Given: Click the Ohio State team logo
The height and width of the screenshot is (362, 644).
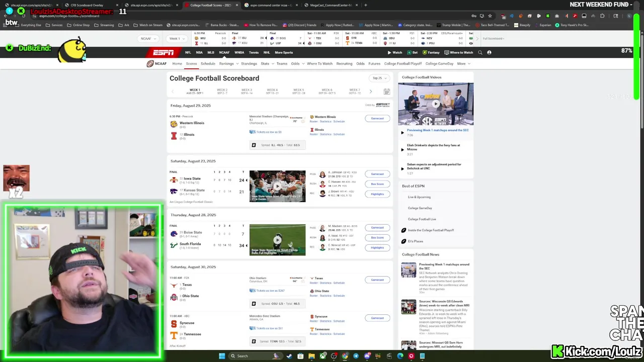Looking at the screenshot, I should (174, 297).
